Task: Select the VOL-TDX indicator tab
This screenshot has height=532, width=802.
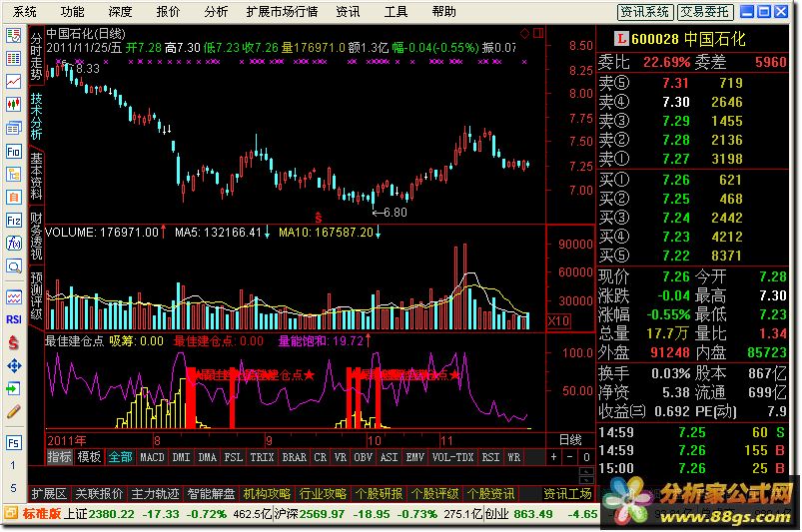Action: pos(453,457)
